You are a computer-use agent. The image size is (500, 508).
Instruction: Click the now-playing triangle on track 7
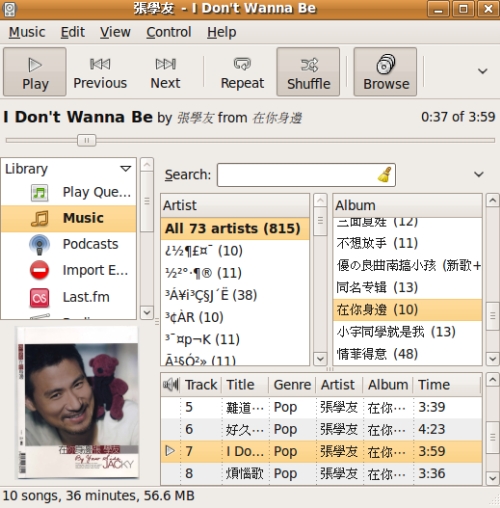[x=170, y=451]
